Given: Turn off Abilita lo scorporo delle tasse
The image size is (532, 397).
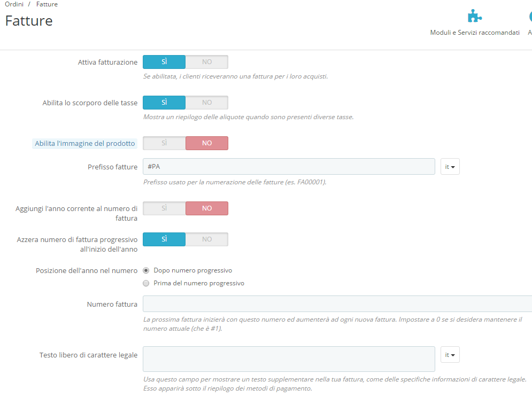Looking at the screenshot, I should tap(206, 102).
